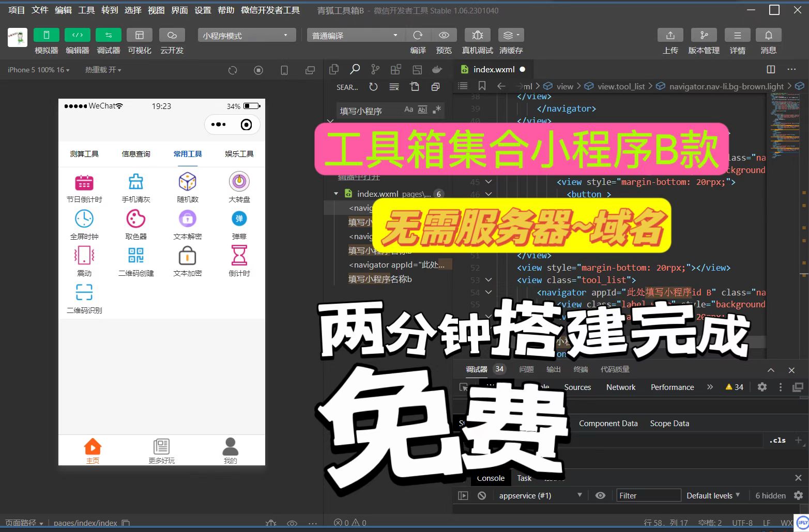The width and height of the screenshot is (809, 532).
Task: Open the clear cache (清缓存) dropdown
Action: 511,35
